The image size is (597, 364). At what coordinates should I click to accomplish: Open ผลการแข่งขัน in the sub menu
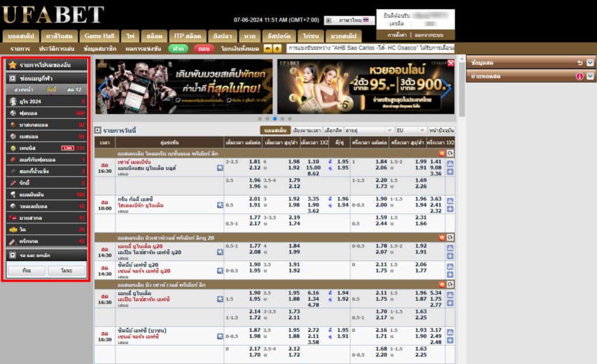pyautogui.click(x=143, y=49)
